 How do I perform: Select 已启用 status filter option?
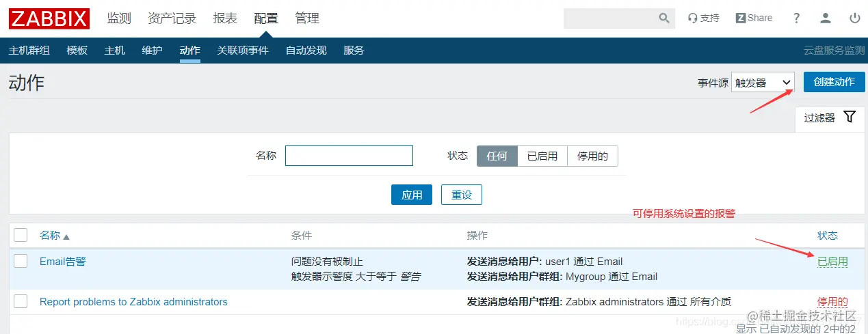542,156
